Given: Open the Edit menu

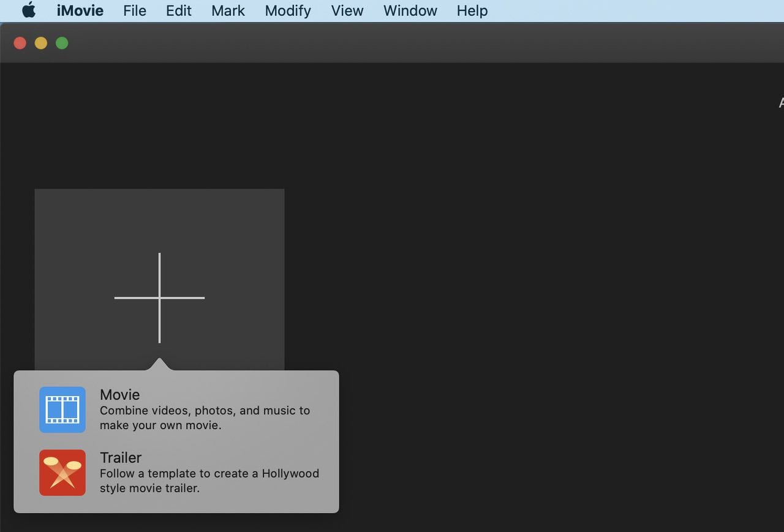Looking at the screenshot, I should [x=179, y=10].
